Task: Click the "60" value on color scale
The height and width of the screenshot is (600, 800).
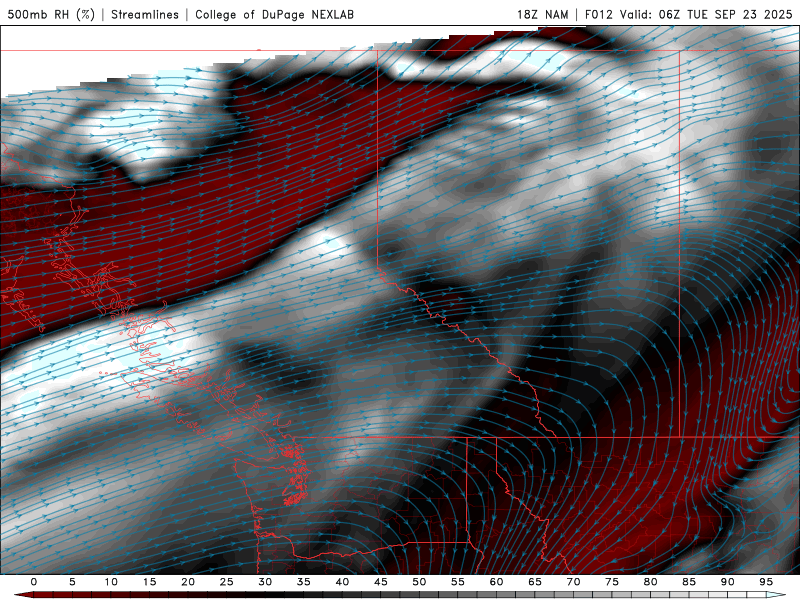Action: point(496,582)
